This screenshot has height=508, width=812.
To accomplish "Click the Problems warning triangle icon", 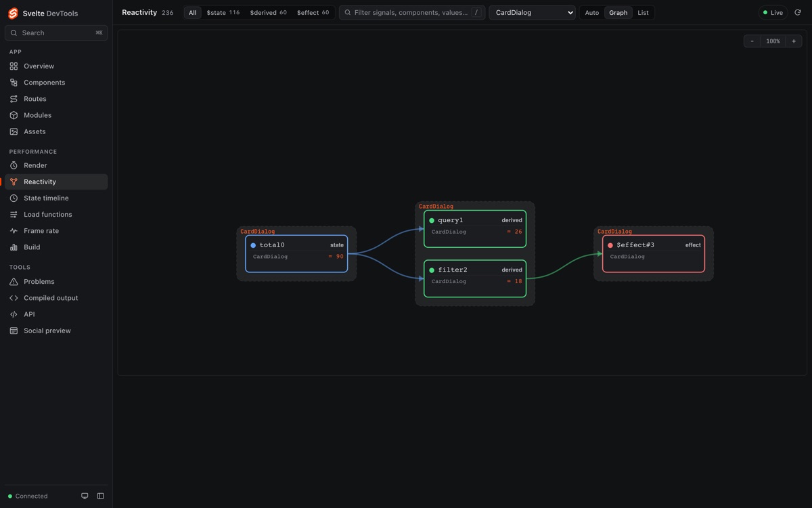I will 14,282.
